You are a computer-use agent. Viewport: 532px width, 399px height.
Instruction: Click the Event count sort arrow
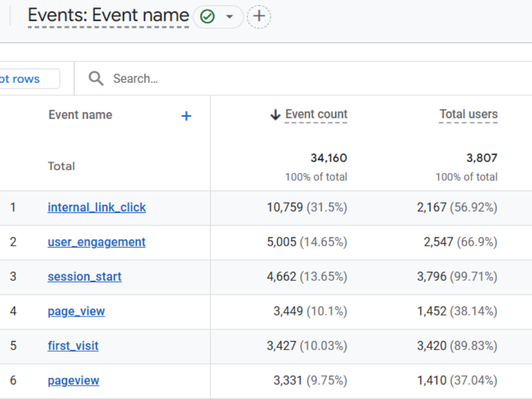(275, 115)
